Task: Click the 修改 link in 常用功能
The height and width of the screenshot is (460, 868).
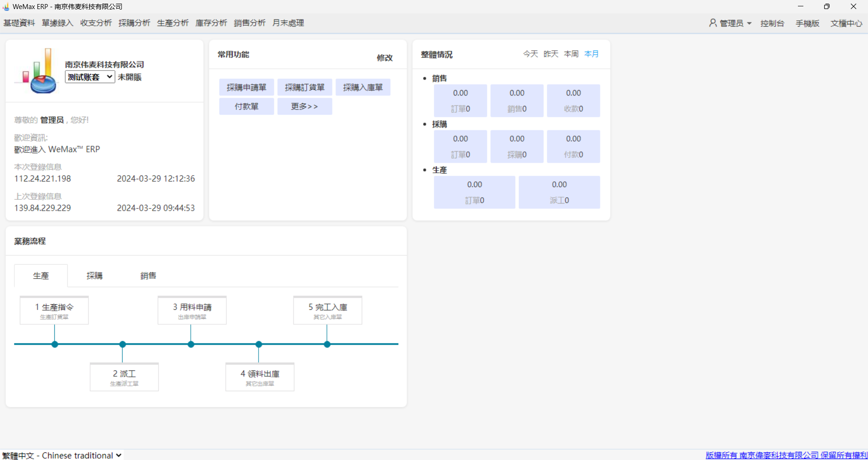Action: click(x=384, y=57)
